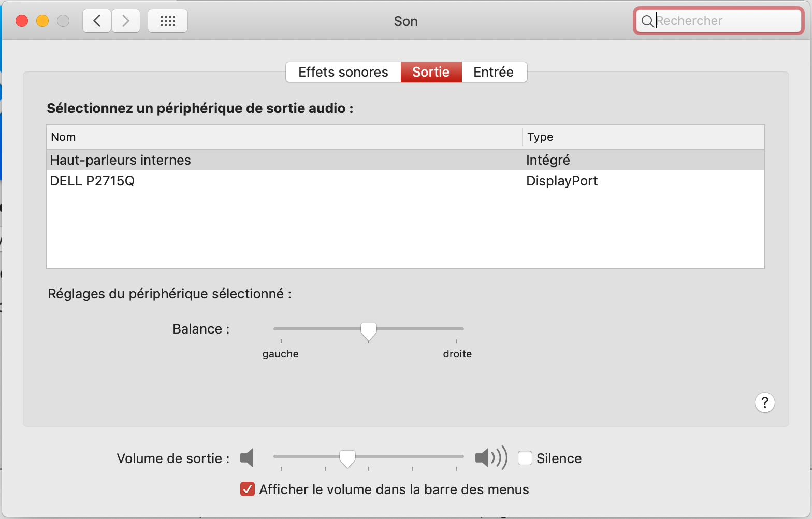
Task: Choose DELL P2715Q as output device
Action: pos(92,181)
